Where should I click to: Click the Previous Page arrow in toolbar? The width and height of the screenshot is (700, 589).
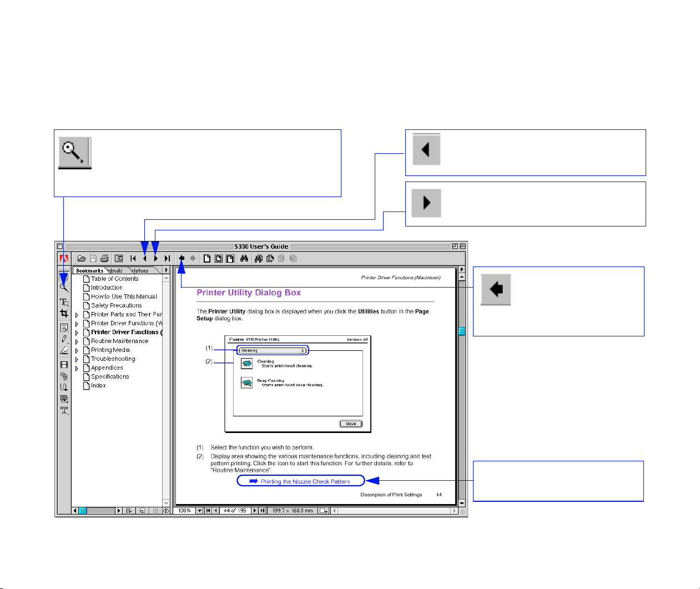click(144, 258)
